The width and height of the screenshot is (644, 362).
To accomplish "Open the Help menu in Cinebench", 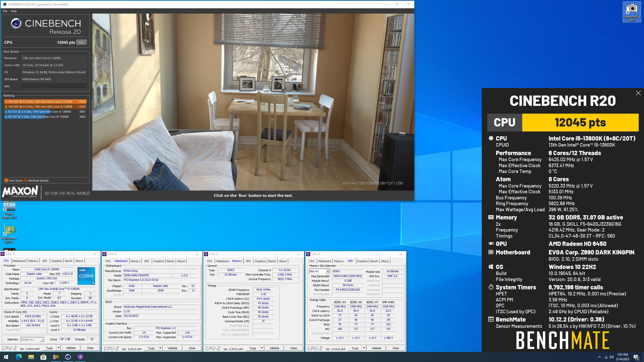I will [14, 11].
